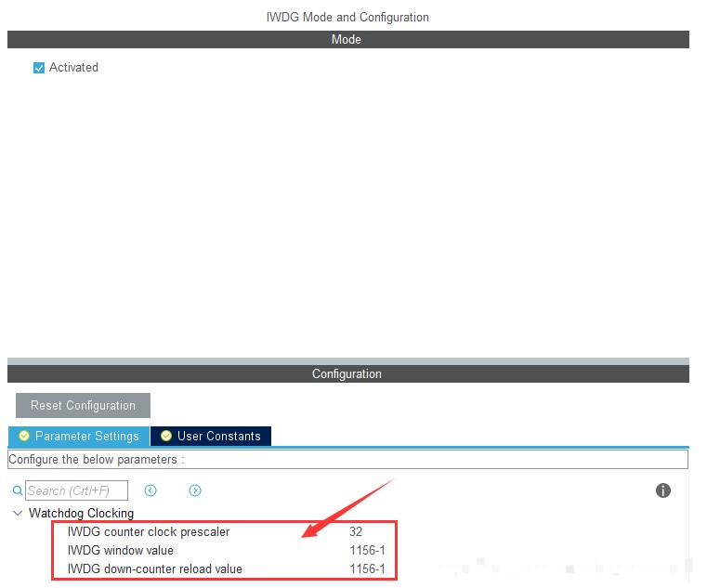Open the User Constants tab
The width and height of the screenshot is (707, 588).
coord(211,436)
